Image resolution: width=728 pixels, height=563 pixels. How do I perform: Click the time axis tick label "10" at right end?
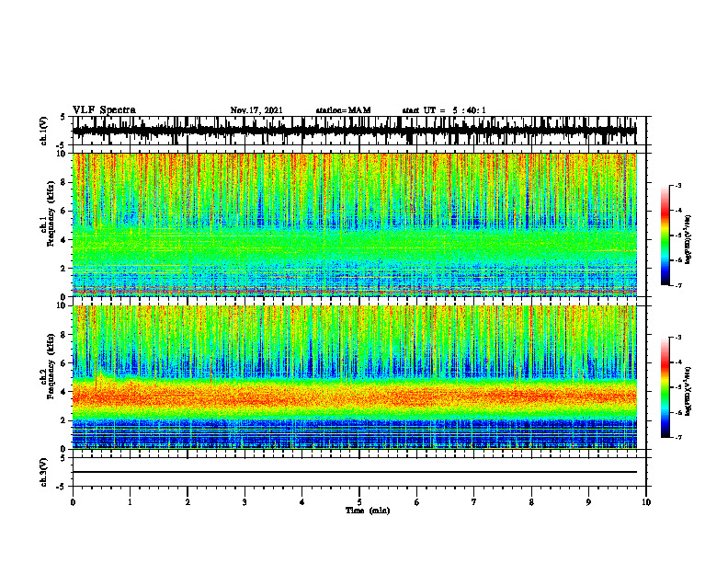(646, 502)
